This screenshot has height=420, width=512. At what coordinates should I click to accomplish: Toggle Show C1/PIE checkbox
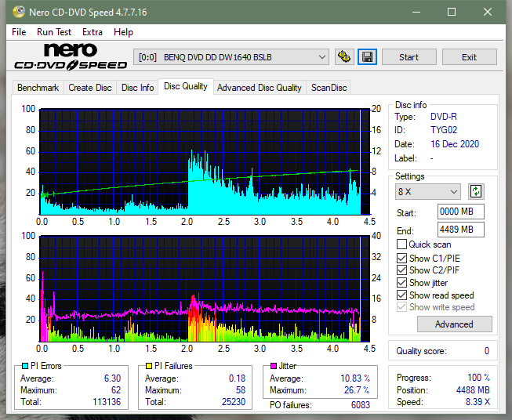tap(401, 258)
